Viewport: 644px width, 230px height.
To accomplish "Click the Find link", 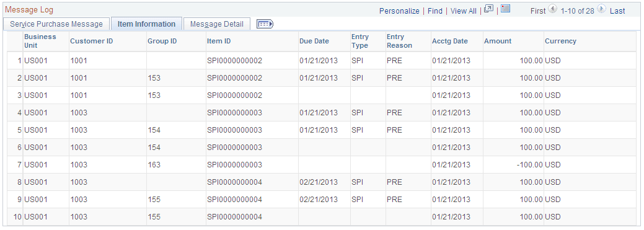I will (435, 11).
